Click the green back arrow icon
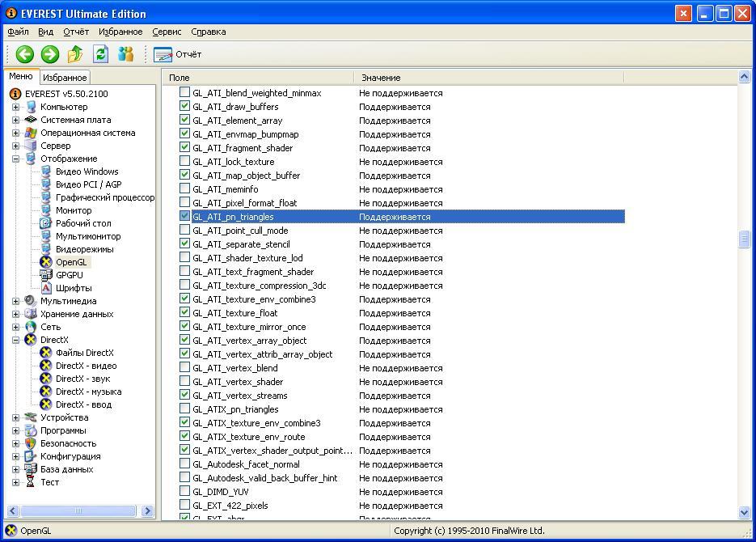The height and width of the screenshot is (542, 756). tap(24, 53)
